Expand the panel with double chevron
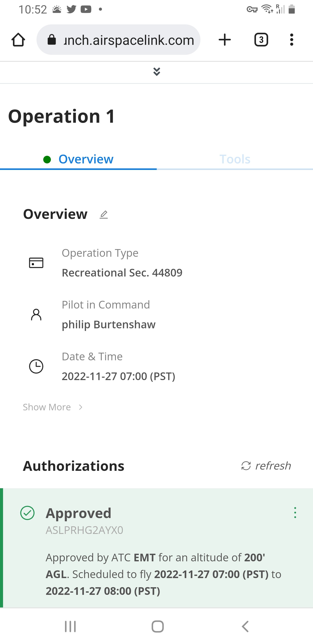Image resolution: width=313 pixels, height=644 pixels. [x=157, y=72]
